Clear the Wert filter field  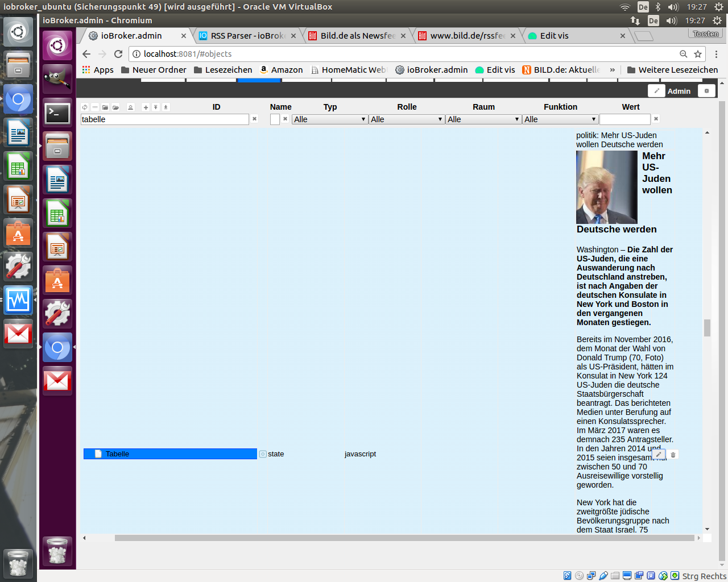point(656,119)
